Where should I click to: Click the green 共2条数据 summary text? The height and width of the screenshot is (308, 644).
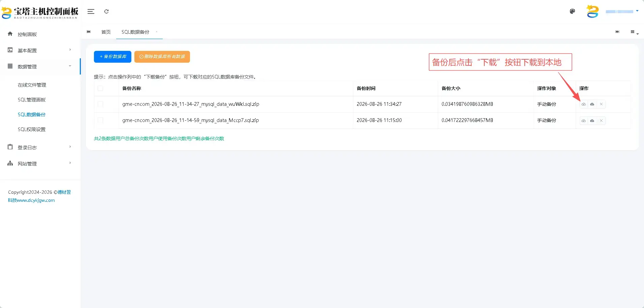click(159, 138)
